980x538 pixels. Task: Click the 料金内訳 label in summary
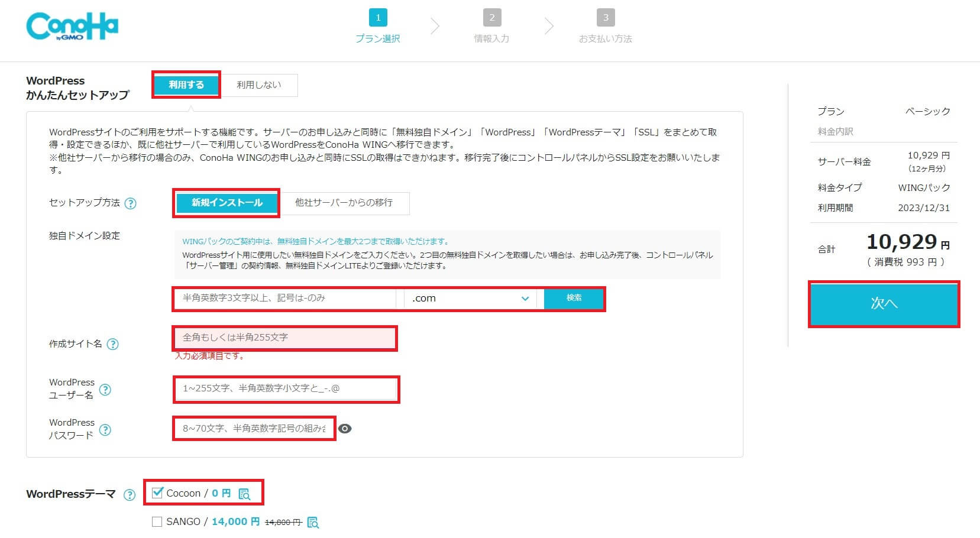835,132
